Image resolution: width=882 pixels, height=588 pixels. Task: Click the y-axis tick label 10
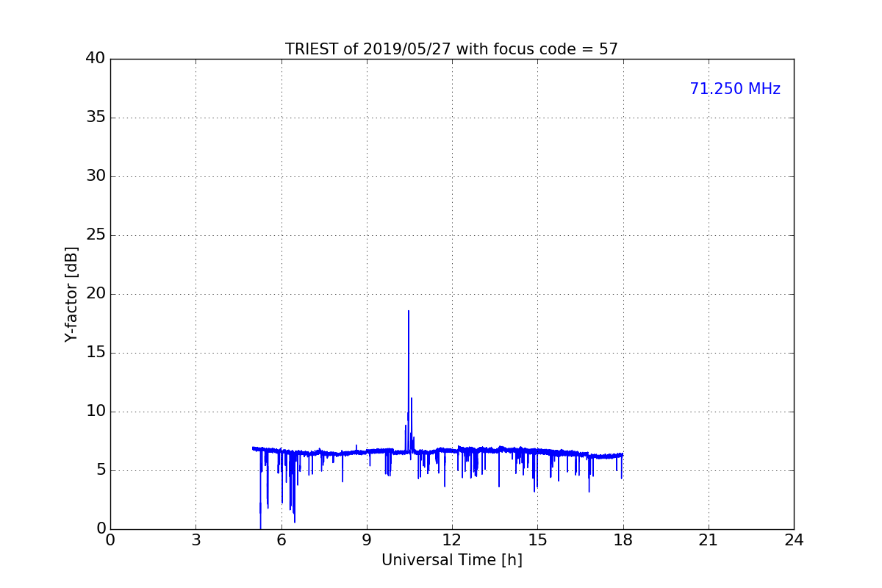point(96,412)
